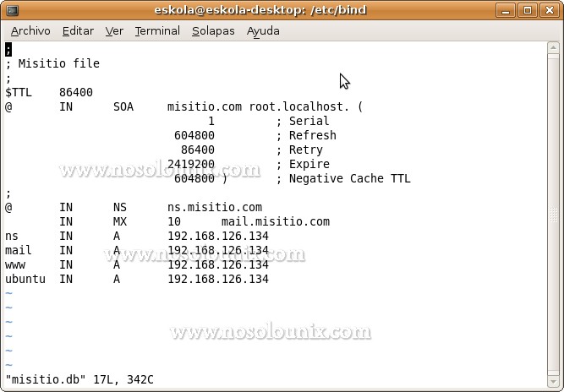564x392 pixels.
Task: Click the Refresh value 604800
Action: tap(194, 135)
